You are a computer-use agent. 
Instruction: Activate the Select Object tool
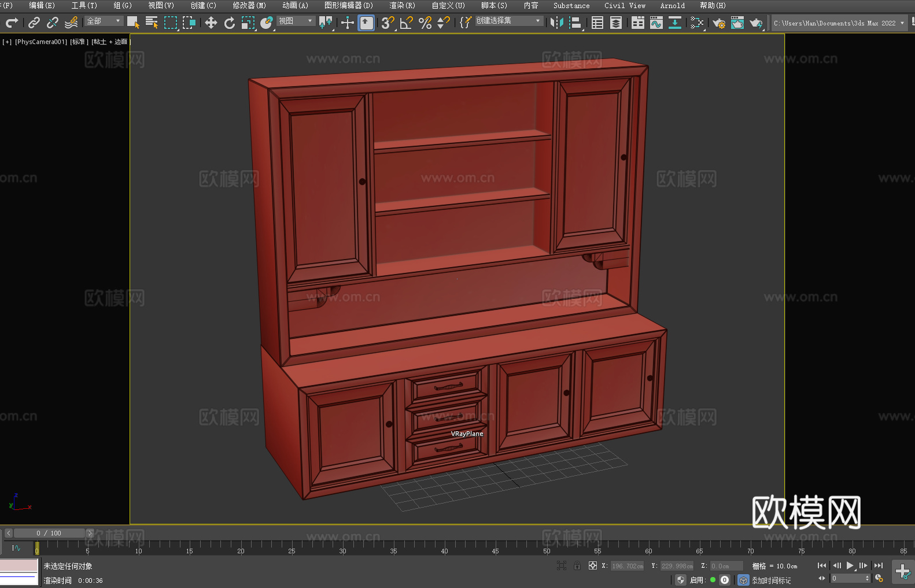pos(133,23)
